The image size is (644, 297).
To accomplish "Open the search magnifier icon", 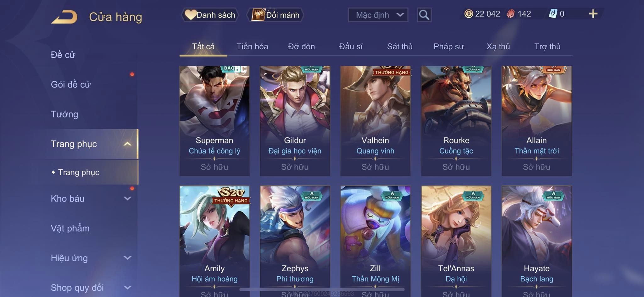I will 424,15.
